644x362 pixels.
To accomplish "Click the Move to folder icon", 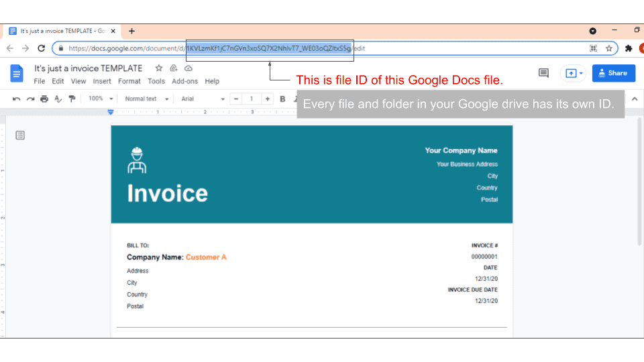I will coord(174,68).
